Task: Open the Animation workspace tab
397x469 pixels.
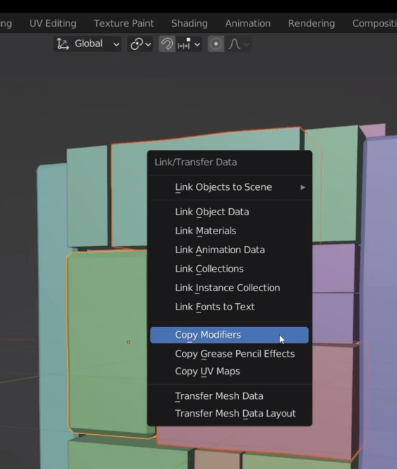Action: [248, 23]
